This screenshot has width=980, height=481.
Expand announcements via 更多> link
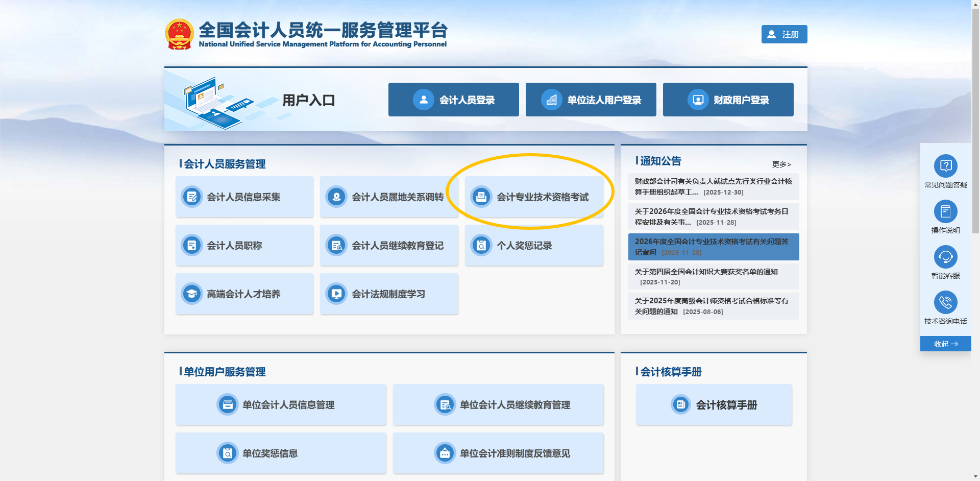click(x=781, y=164)
